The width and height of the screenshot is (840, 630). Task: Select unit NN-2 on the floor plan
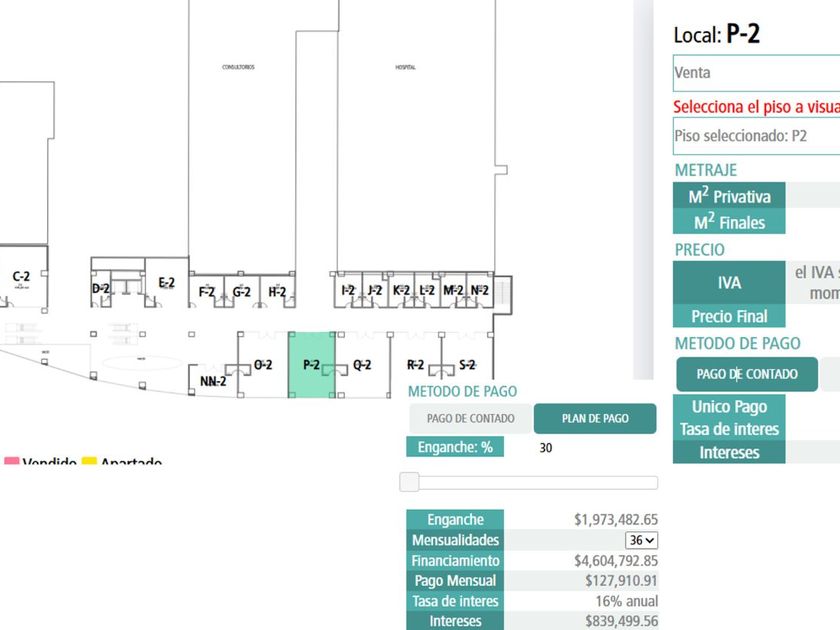213,381
